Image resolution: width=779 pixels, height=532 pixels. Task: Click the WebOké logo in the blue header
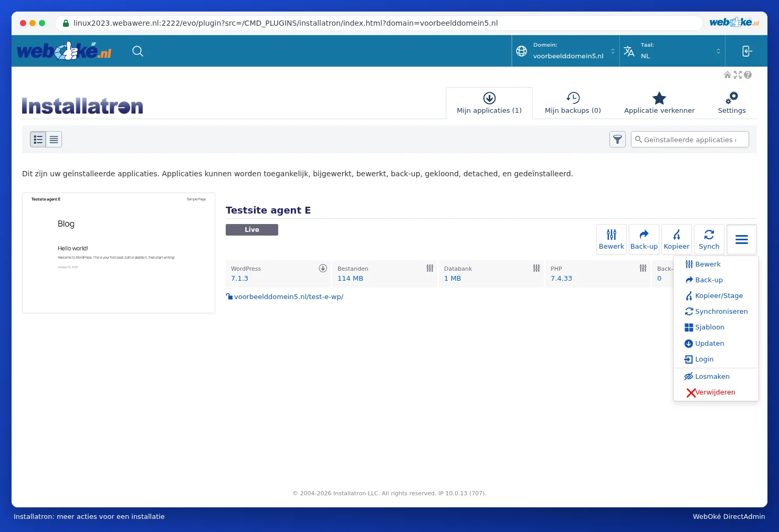[x=64, y=51]
